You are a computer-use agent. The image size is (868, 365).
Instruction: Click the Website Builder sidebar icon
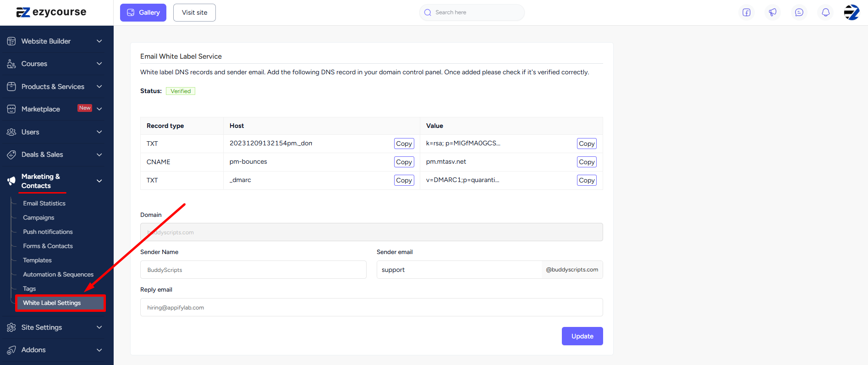pos(11,41)
